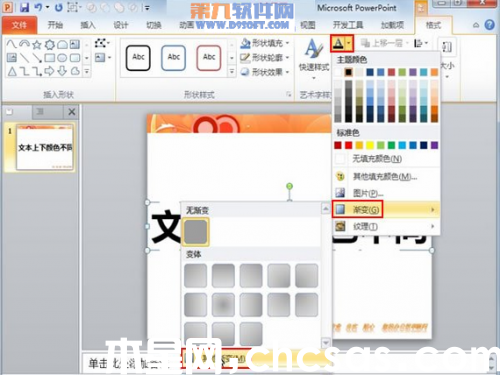The image size is (500, 375).
Task: Apply the red-outlined Abc shape style
Action: pos(209,57)
